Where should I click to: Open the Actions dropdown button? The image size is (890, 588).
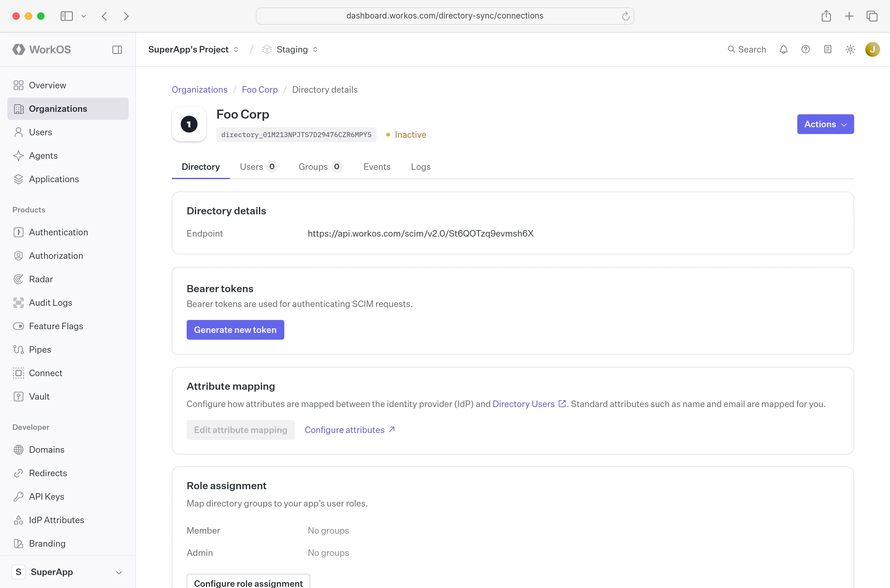pyautogui.click(x=825, y=124)
